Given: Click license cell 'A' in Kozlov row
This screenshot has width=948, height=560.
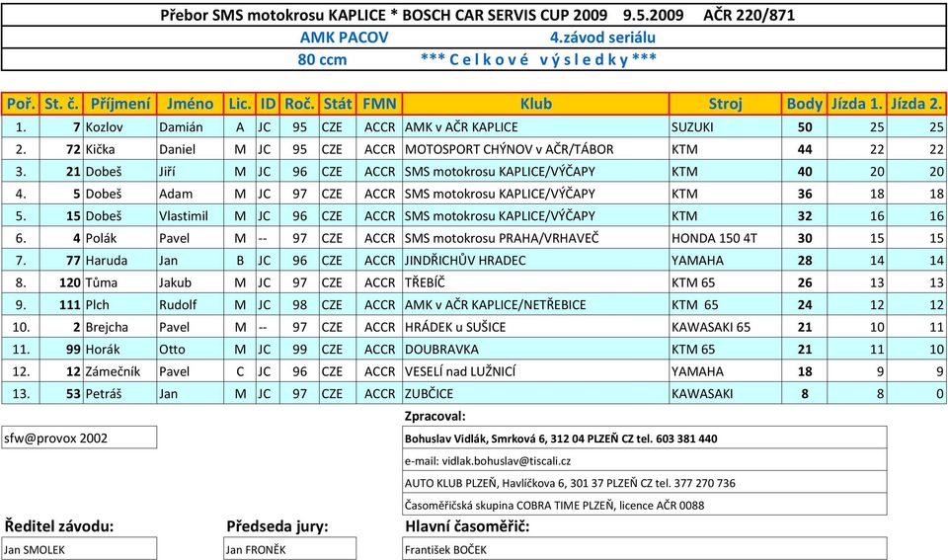Looking at the screenshot, I should point(240,127).
